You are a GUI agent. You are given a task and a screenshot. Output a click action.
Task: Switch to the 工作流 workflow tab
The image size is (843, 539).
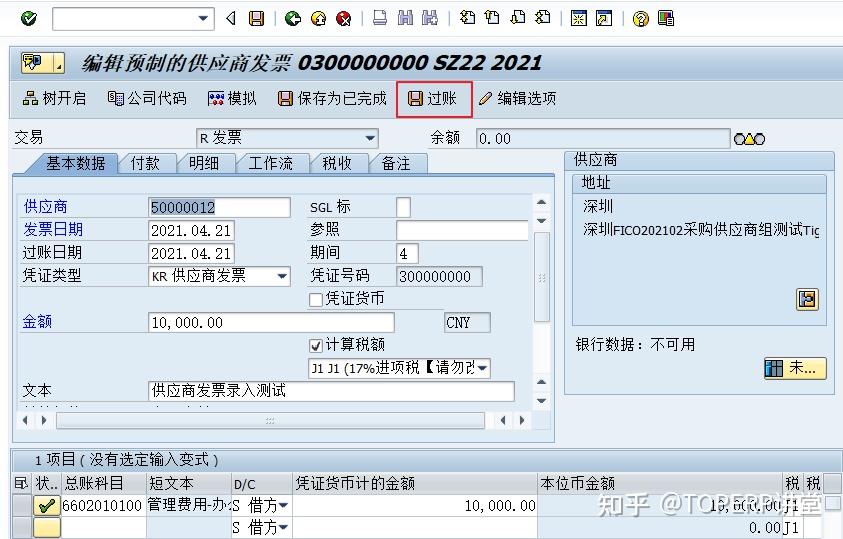[270, 163]
